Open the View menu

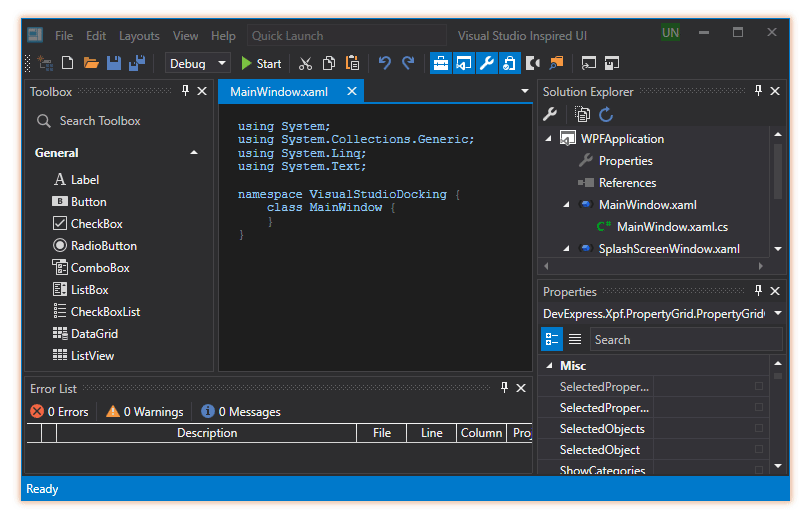click(x=186, y=36)
